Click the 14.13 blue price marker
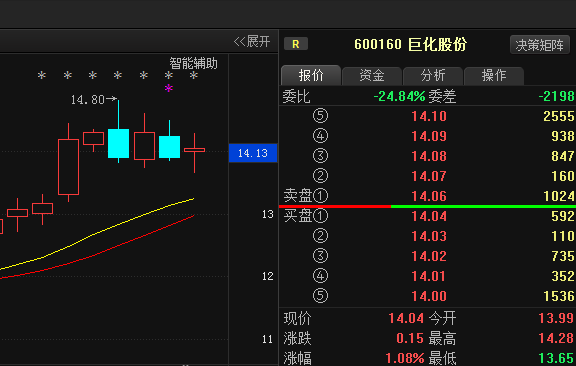This screenshot has height=366, width=576. 253,153
